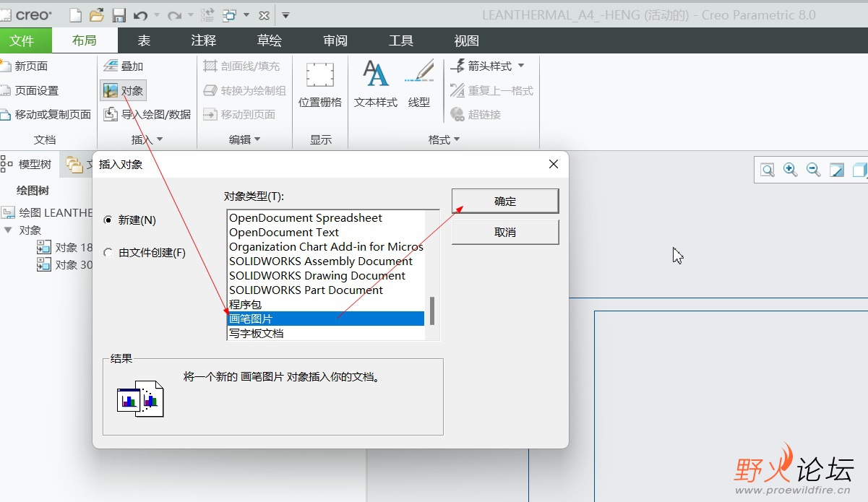
Task: Click the object type list scrollbar thumb
Action: tap(432, 311)
